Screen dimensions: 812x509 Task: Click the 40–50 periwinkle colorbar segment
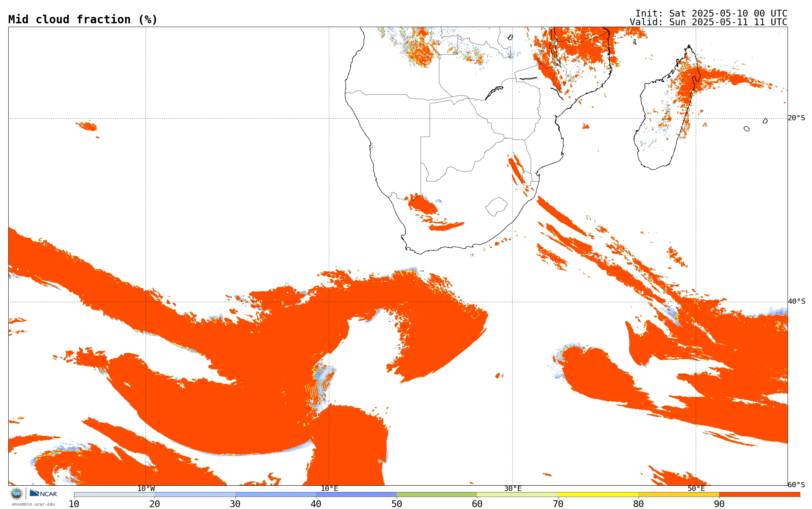[356, 495]
